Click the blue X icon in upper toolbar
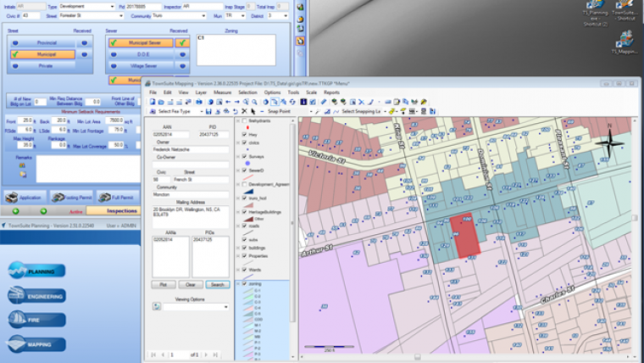 362,102
